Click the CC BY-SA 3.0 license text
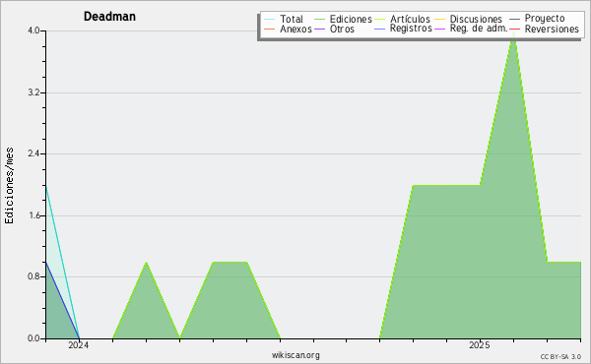Viewport: 591px width, 364px height. coord(560,357)
